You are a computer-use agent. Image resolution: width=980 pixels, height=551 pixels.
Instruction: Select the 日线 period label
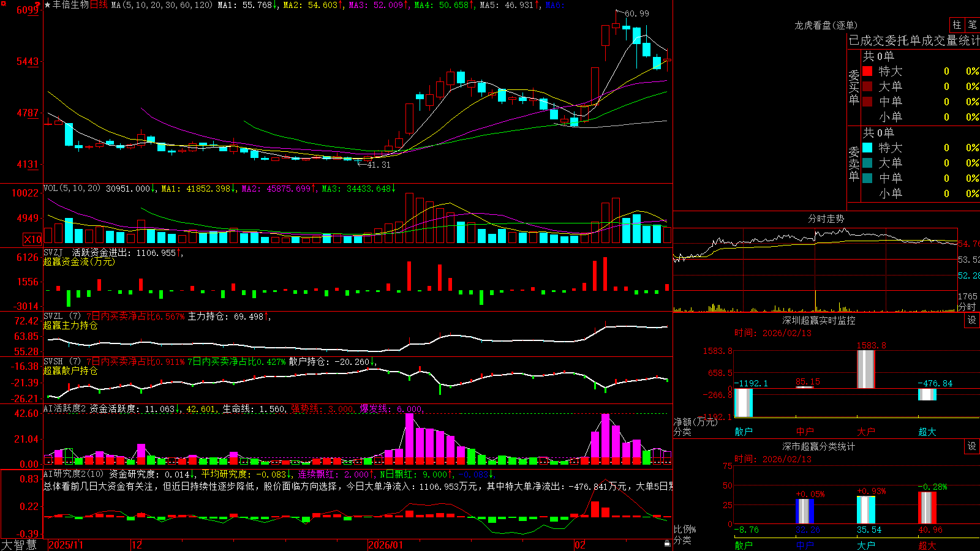click(x=98, y=5)
